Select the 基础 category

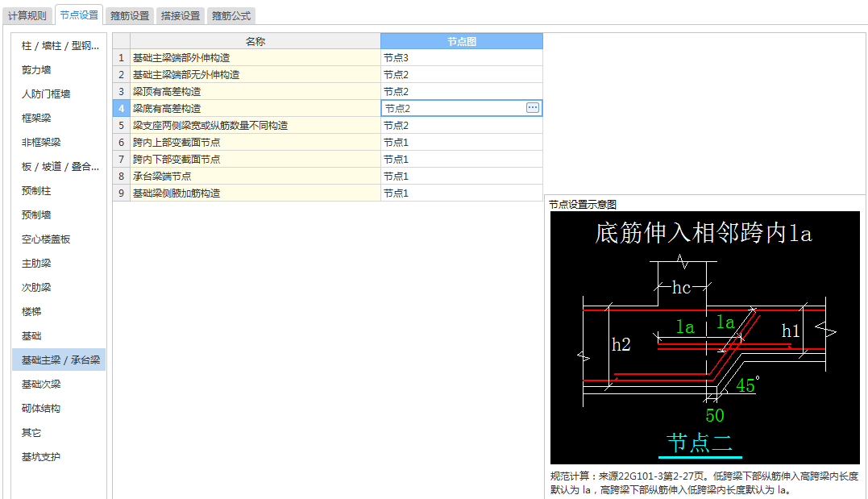(x=60, y=336)
